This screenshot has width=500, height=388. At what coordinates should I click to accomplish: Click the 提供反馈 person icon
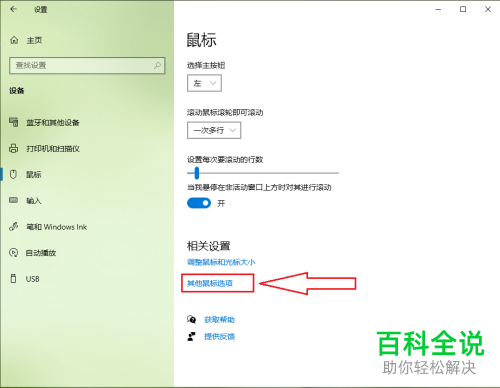[191, 336]
